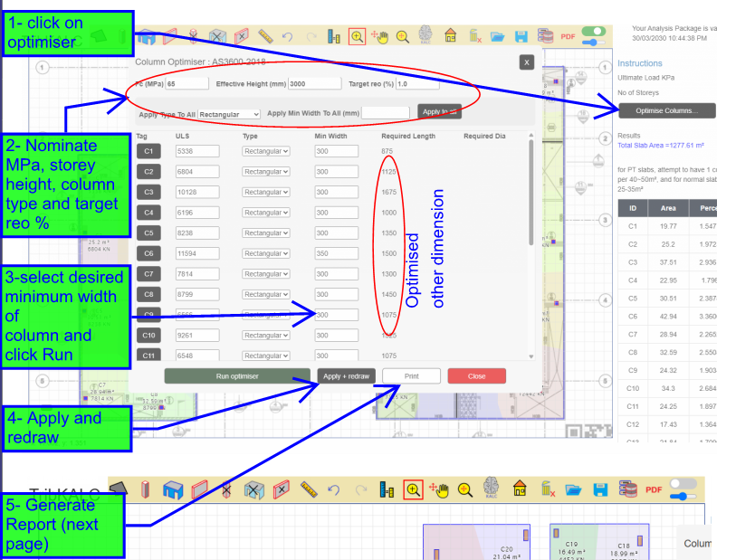Select draw wall icon in lower toolbar

coord(199,490)
